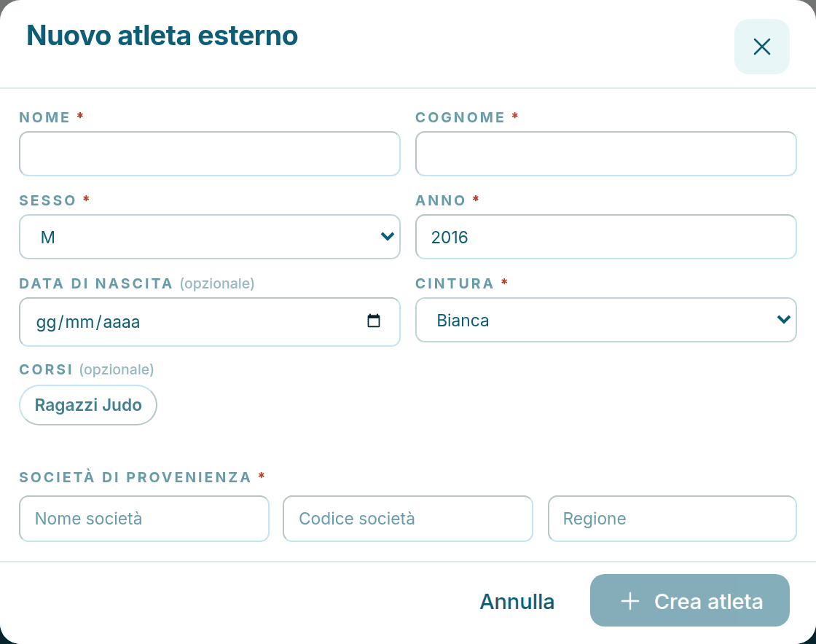Open the Sesso select showing M
Image resolution: width=816 pixels, height=644 pixels.
point(210,237)
